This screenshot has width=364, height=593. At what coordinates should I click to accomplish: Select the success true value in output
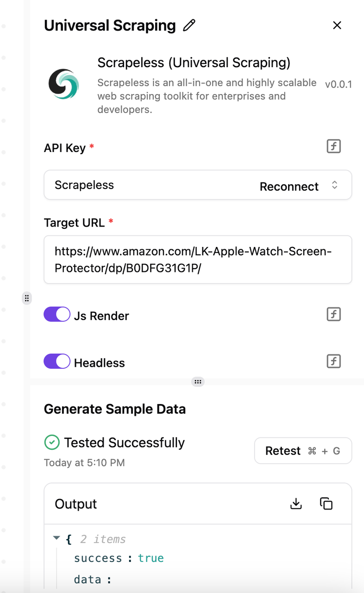(151, 558)
